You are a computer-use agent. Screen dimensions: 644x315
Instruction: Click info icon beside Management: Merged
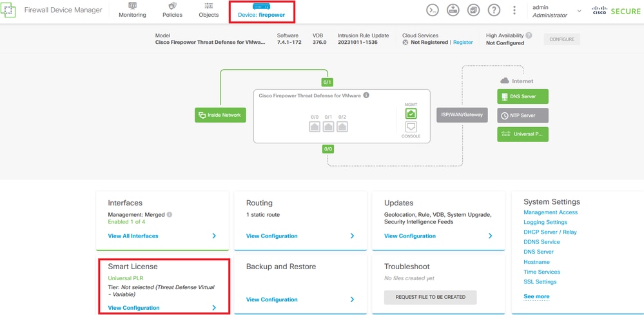170,215
